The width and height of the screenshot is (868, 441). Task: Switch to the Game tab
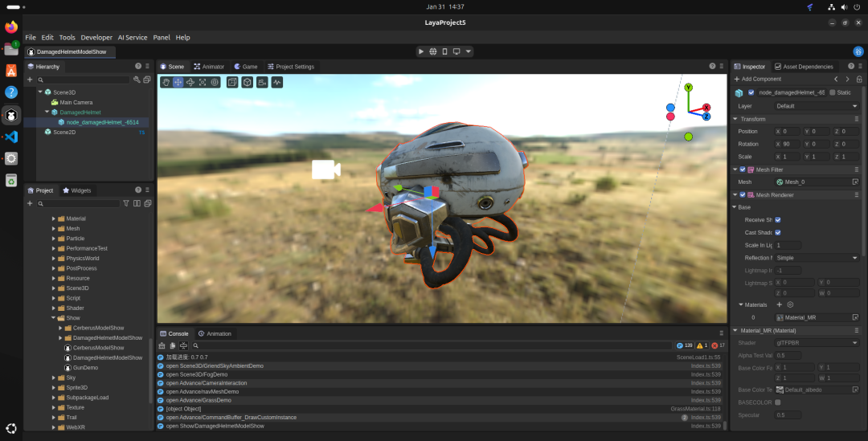245,67
